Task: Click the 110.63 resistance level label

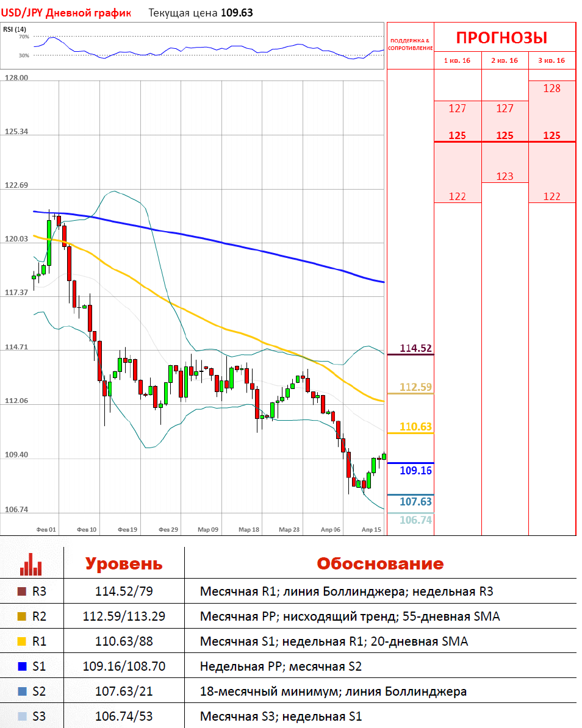Action: pyautogui.click(x=415, y=427)
